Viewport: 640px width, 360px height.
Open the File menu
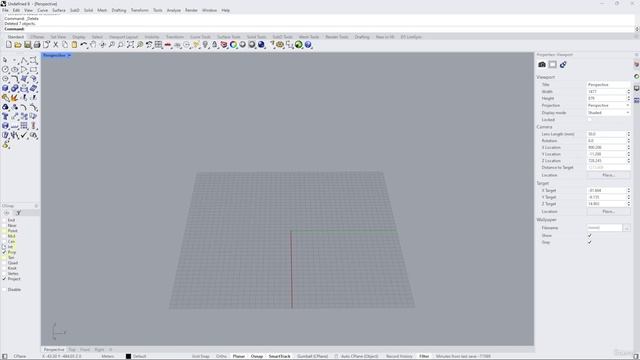point(5,10)
